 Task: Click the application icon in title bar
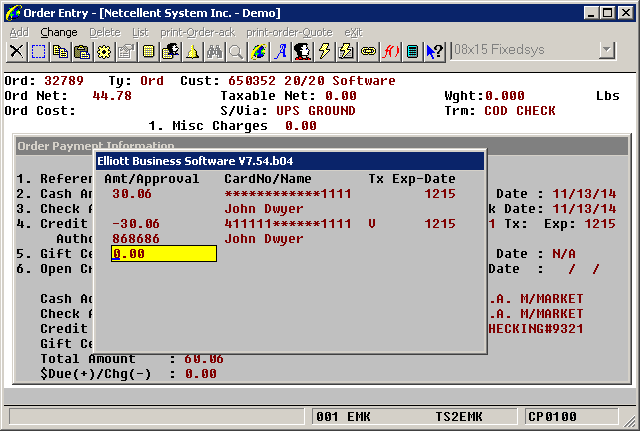coord(13,13)
